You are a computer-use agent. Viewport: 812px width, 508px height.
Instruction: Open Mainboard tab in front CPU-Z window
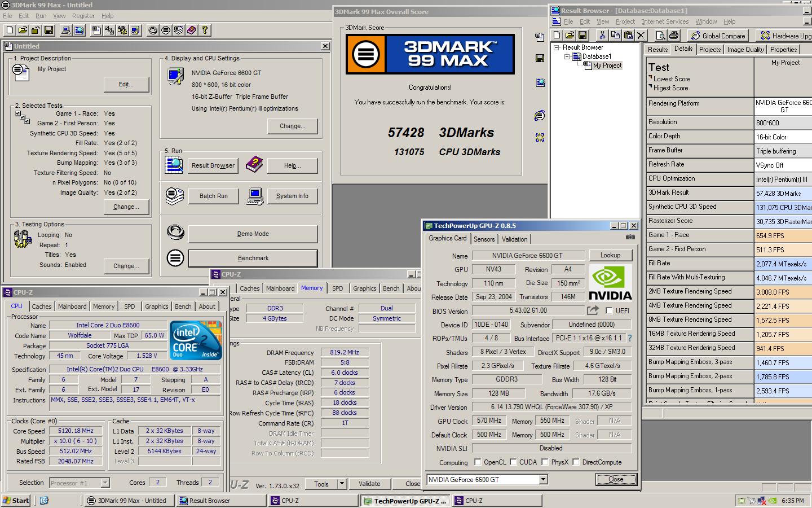72,306
